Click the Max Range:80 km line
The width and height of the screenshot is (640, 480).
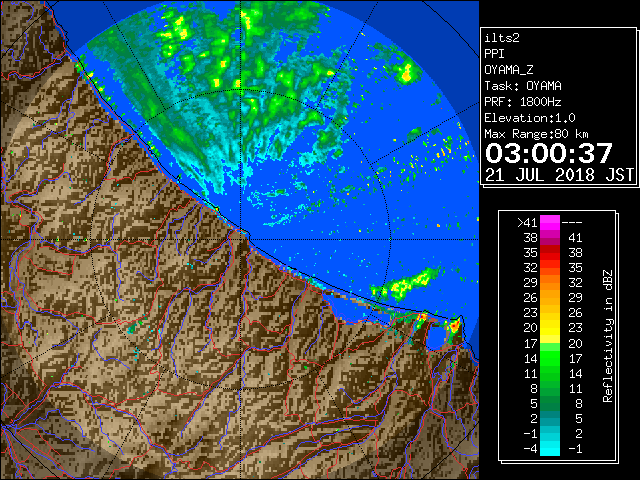pyautogui.click(x=536, y=134)
